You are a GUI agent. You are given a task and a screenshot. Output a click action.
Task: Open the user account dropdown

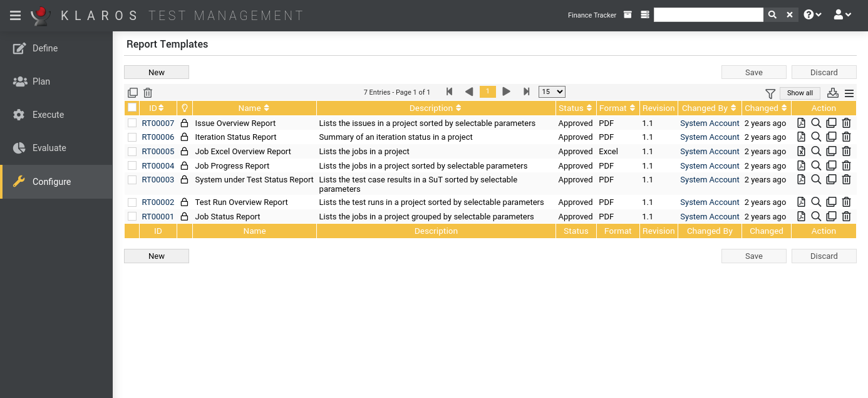842,14
